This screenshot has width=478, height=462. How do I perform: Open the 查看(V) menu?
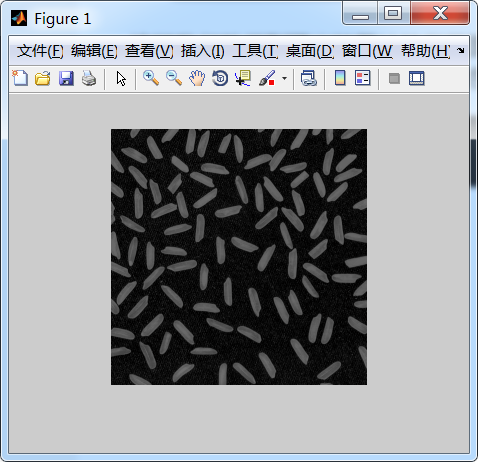pos(149,51)
